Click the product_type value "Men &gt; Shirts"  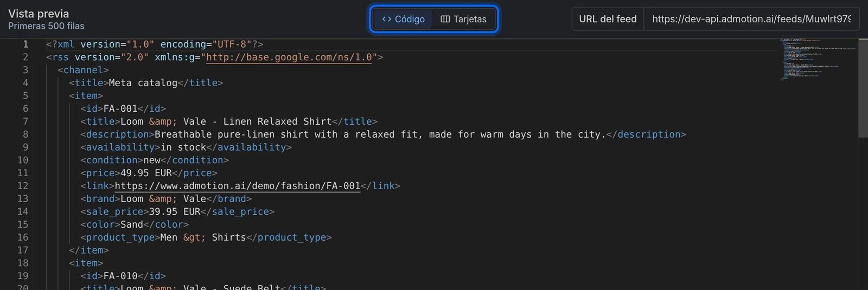click(x=203, y=237)
